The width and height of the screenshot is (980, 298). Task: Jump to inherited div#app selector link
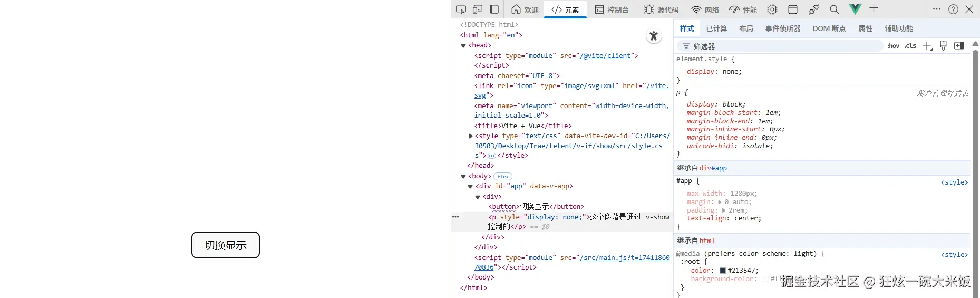713,168
